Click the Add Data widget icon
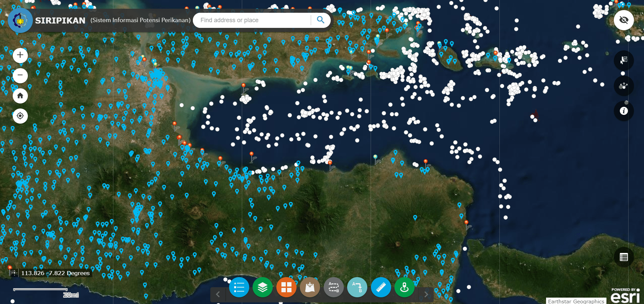The height and width of the screenshot is (304, 644). pyautogui.click(x=310, y=287)
